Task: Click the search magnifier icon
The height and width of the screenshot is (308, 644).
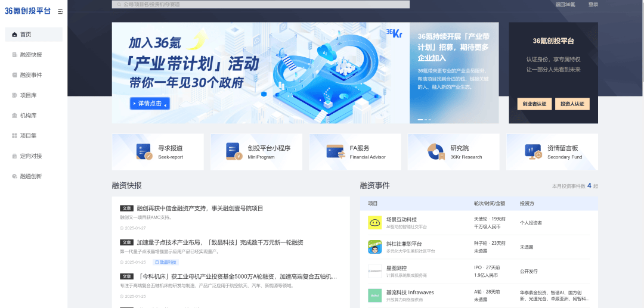Action: tap(119, 5)
